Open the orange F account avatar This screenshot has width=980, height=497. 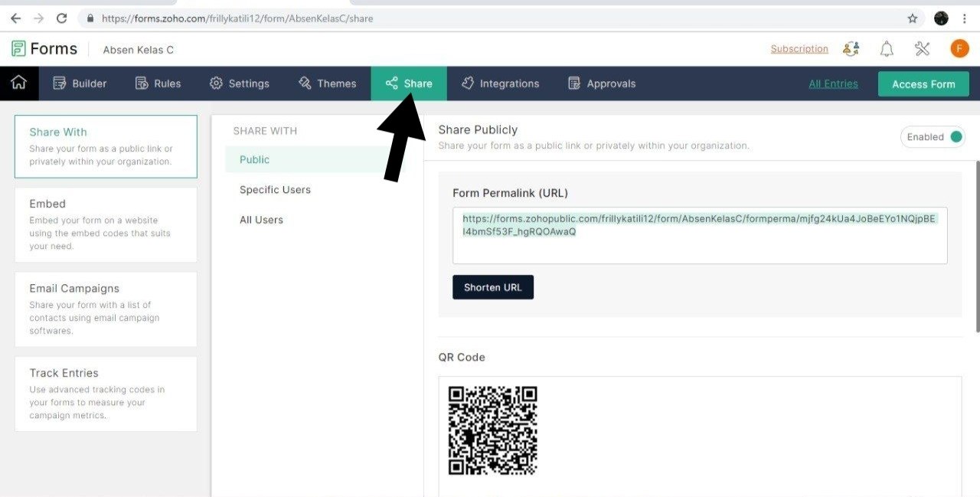(959, 49)
